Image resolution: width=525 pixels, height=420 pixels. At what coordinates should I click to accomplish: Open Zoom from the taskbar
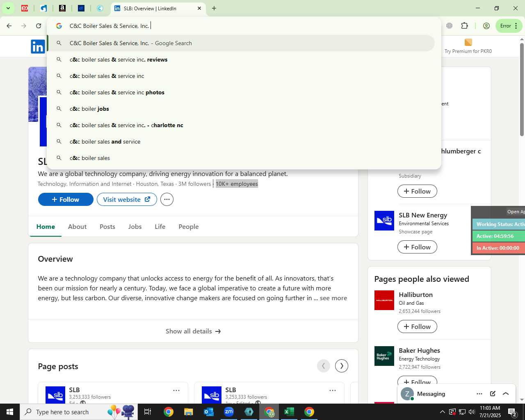click(229, 412)
